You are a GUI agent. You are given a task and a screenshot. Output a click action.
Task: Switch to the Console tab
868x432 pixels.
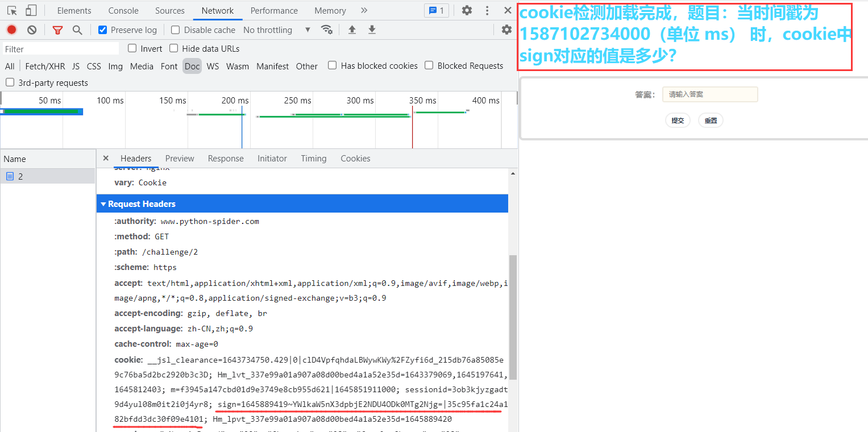click(123, 10)
